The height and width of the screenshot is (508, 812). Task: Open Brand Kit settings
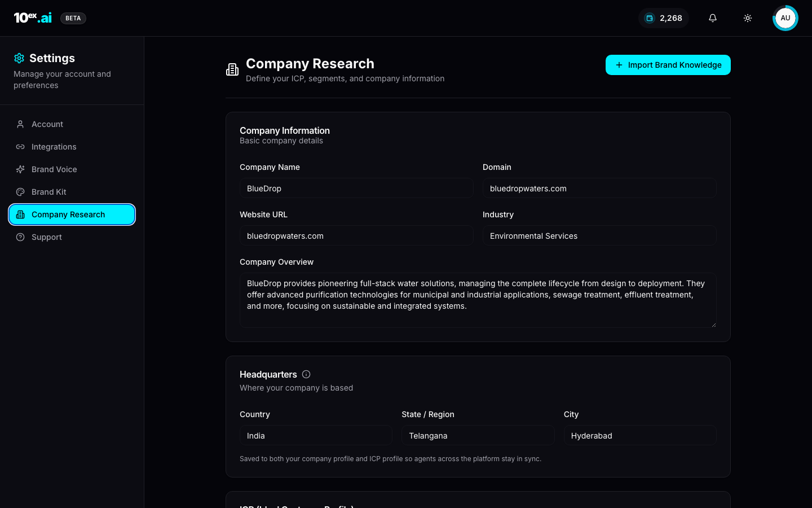[x=72, y=192]
